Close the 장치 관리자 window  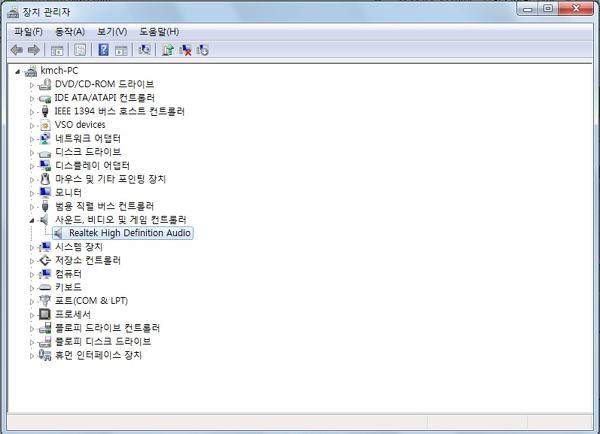[576, 9]
